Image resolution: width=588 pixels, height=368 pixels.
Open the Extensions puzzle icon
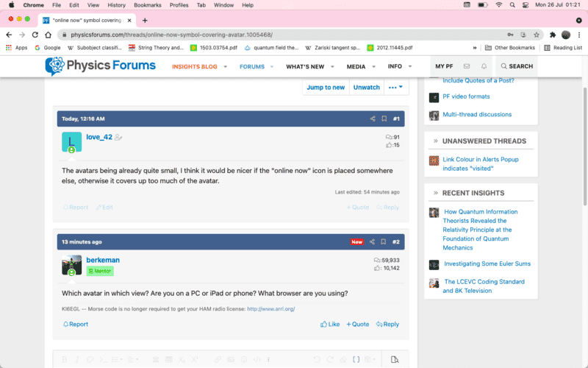pyautogui.click(x=553, y=35)
